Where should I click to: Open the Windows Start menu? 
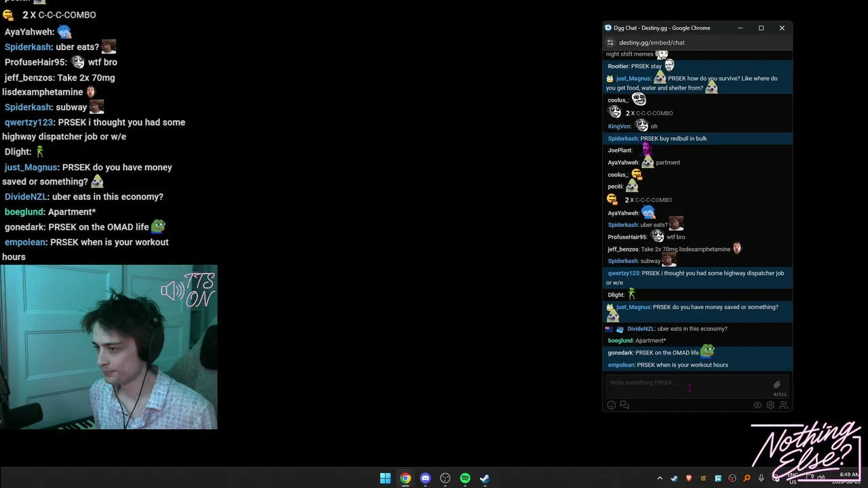pos(385,479)
